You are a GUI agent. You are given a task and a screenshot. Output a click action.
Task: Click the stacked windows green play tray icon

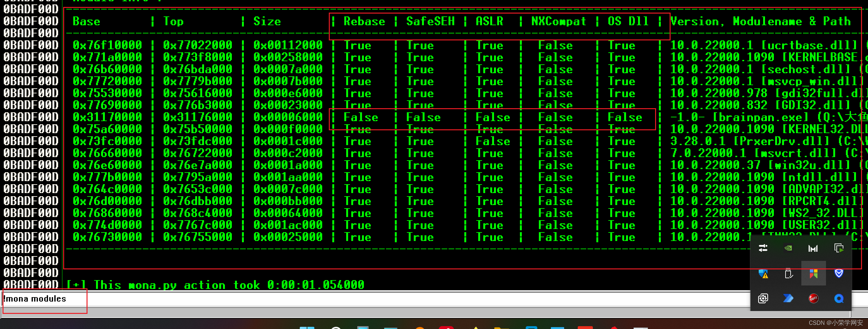[839, 248]
